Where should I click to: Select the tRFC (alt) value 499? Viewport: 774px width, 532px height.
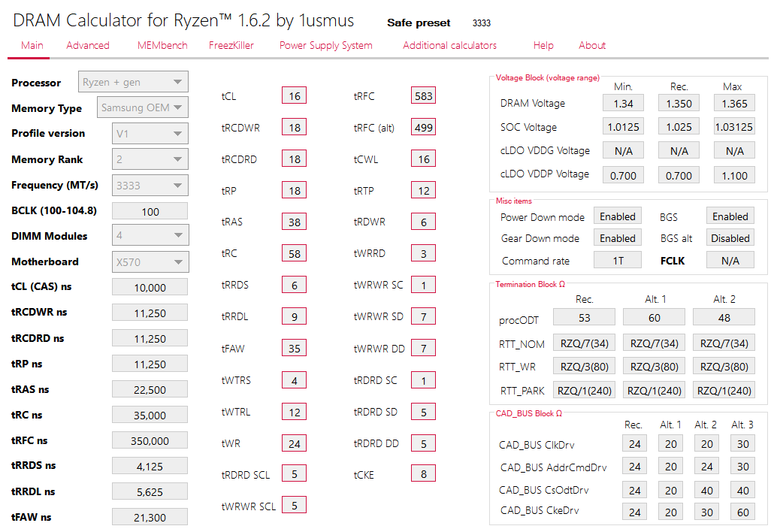tap(424, 127)
